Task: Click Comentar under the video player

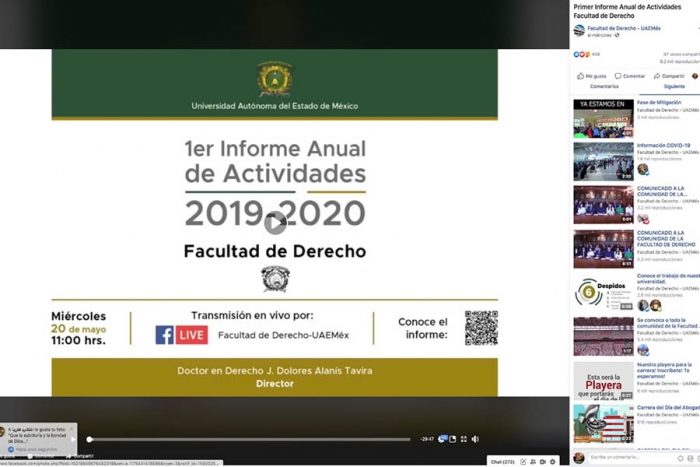Action: click(42, 456)
